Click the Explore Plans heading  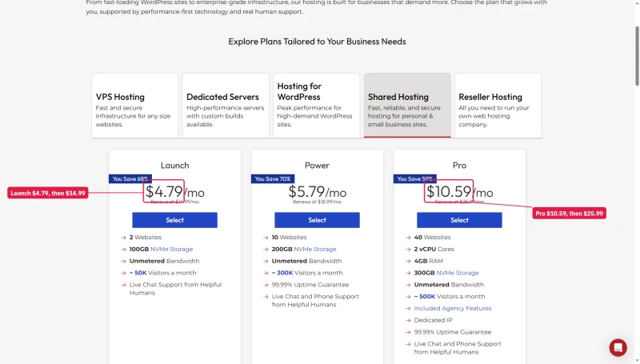point(317,42)
